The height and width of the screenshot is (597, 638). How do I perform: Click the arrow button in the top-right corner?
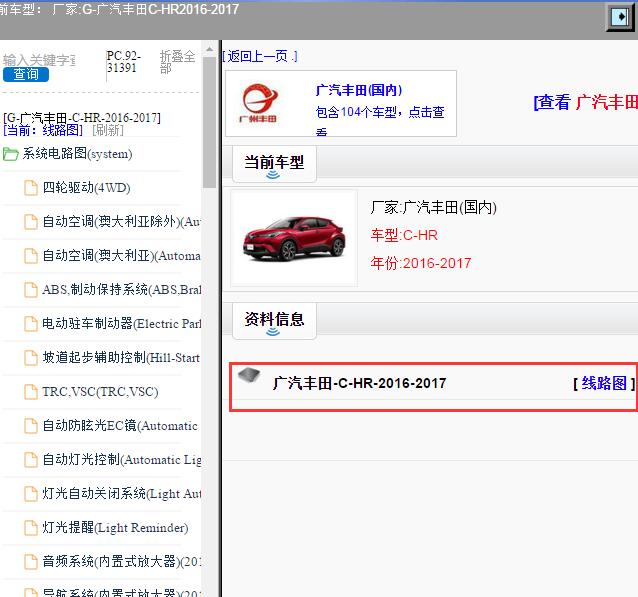pyautogui.click(x=621, y=17)
